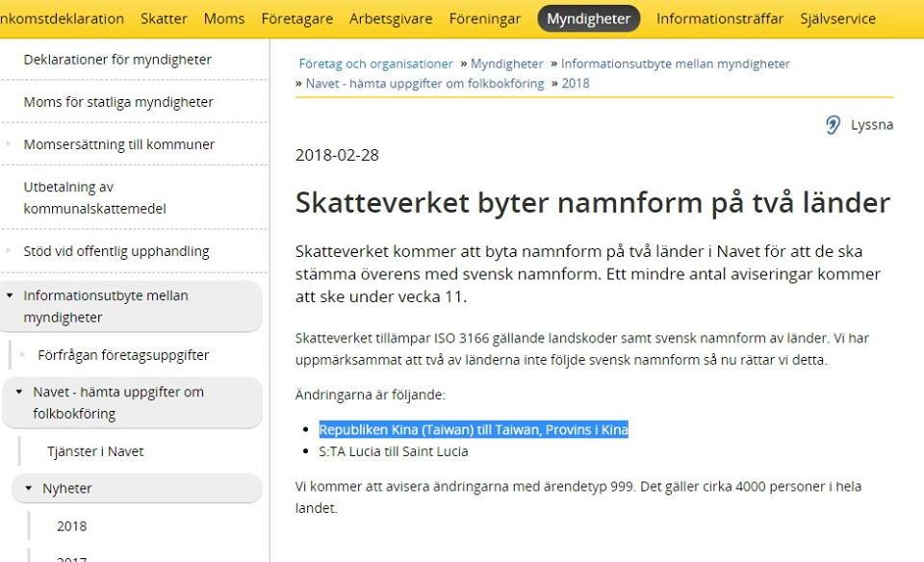Collapse Informationsutbyte mellan myndigheter section arrow
Screen dimensions: 924x562
coord(10,295)
